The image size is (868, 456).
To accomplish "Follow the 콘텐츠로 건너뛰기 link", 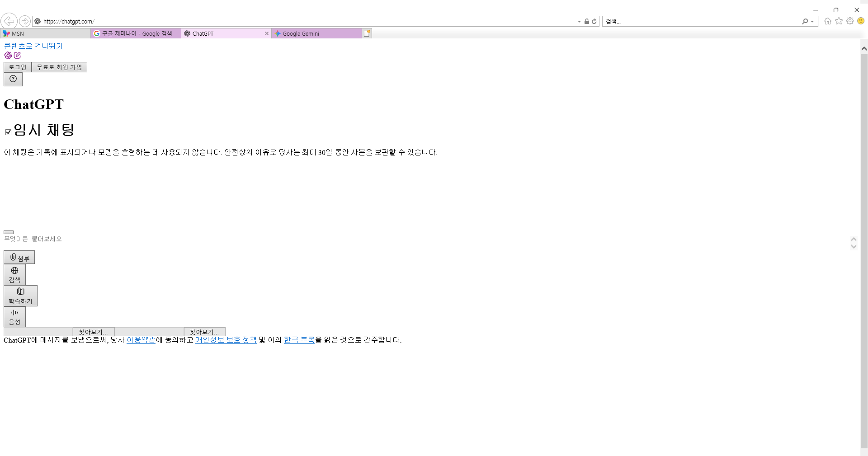I will click(33, 46).
